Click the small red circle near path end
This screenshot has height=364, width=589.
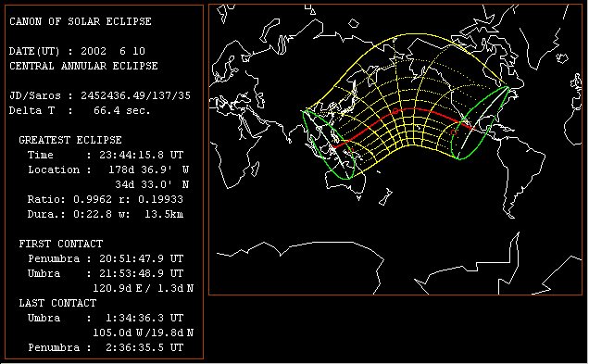(454, 132)
